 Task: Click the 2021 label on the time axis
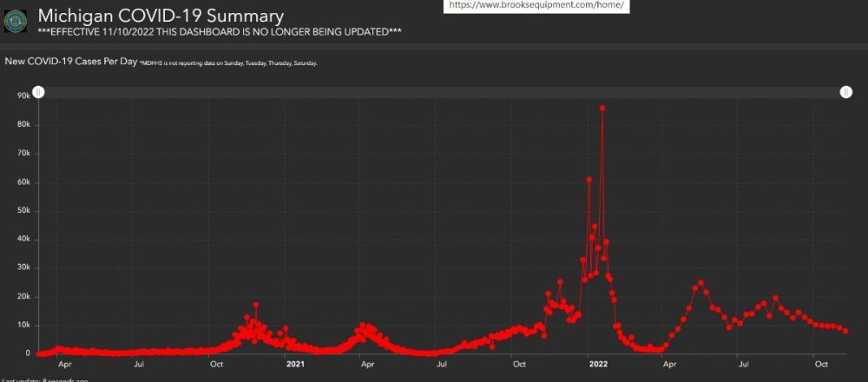click(295, 365)
